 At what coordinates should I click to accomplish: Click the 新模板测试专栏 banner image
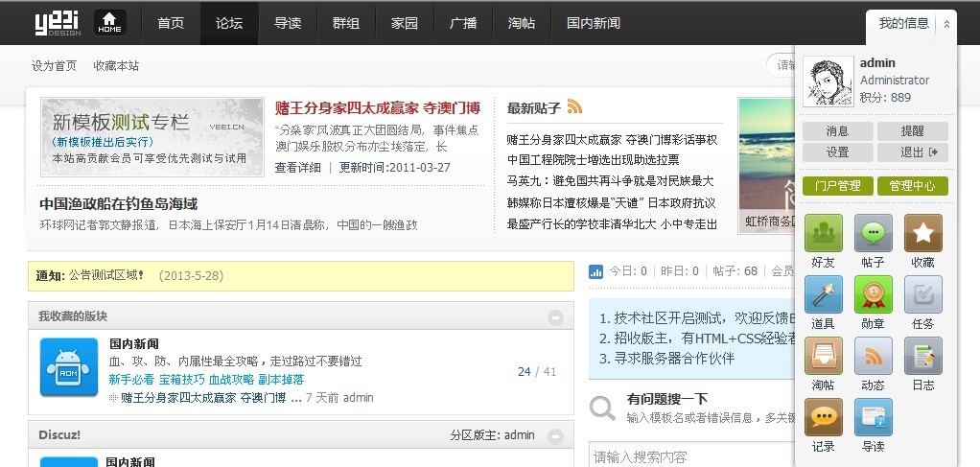(x=152, y=137)
